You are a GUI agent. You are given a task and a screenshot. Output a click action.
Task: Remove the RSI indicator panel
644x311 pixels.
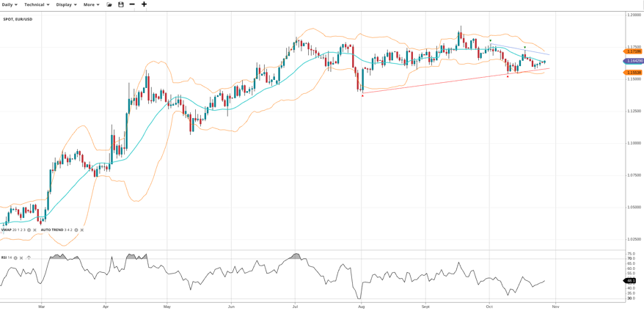tap(21, 258)
